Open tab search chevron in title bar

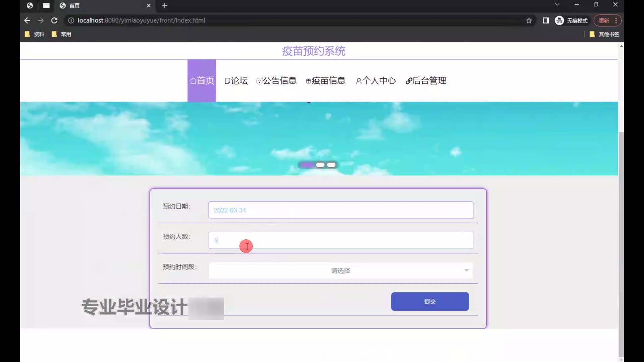pyautogui.click(x=557, y=5)
